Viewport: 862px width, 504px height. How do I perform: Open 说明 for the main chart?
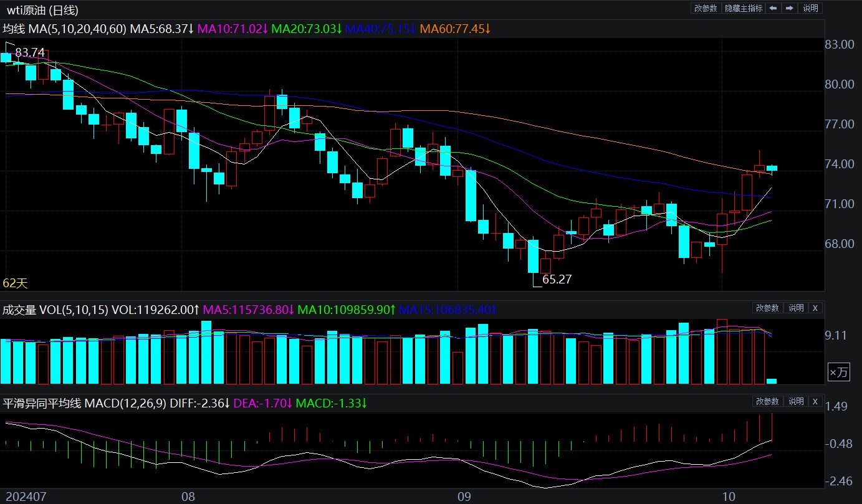click(810, 8)
